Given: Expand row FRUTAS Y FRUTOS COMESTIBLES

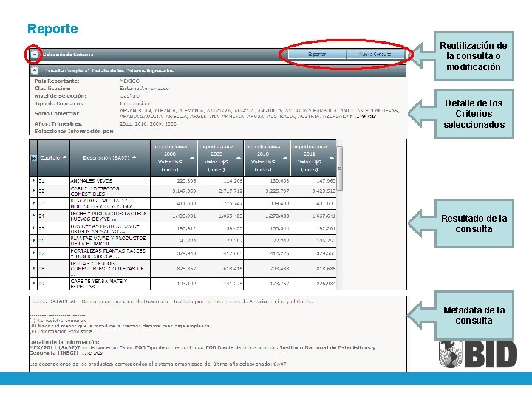Looking at the screenshot, I should point(33,268).
